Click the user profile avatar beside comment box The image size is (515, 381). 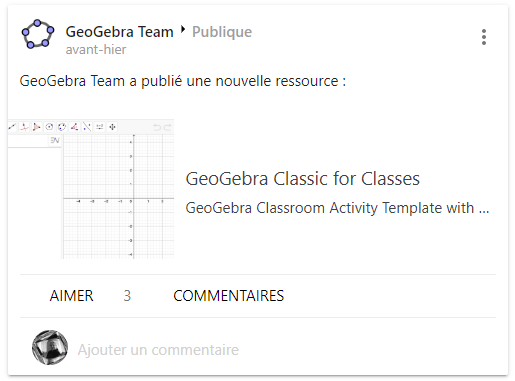50,347
